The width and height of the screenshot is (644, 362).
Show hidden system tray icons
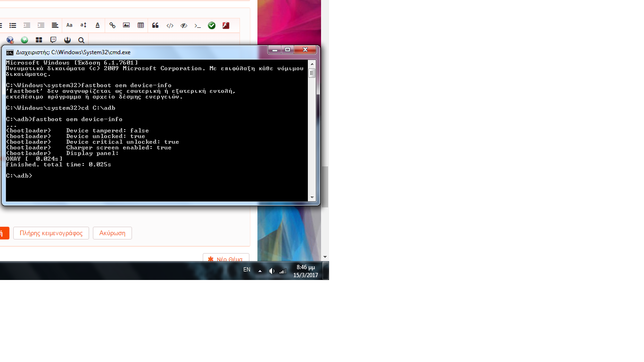click(x=260, y=271)
